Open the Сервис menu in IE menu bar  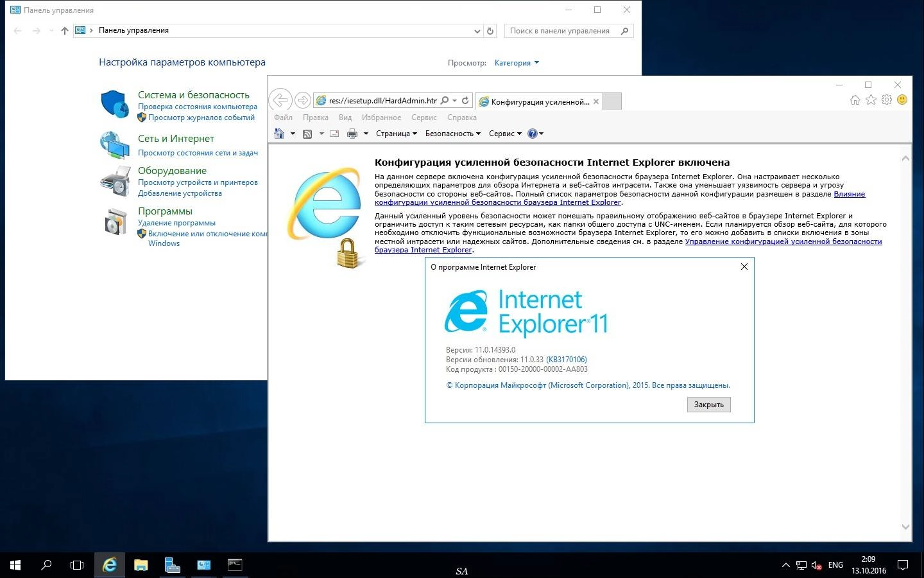coord(424,118)
